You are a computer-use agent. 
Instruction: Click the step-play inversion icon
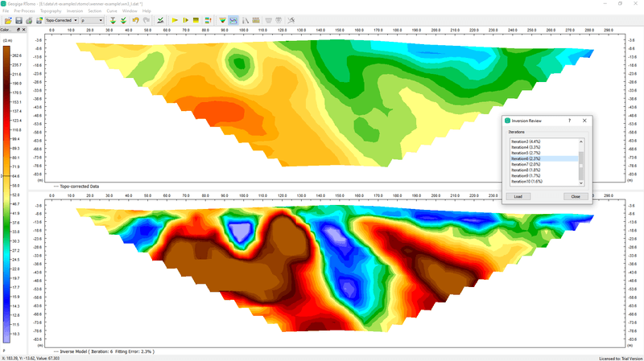185,19
